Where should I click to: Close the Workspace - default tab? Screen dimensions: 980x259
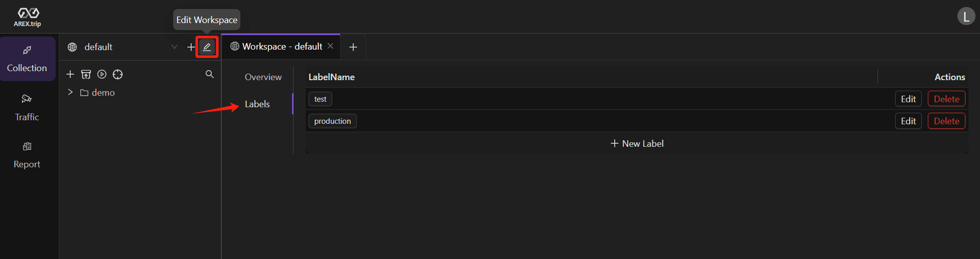click(330, 46)
